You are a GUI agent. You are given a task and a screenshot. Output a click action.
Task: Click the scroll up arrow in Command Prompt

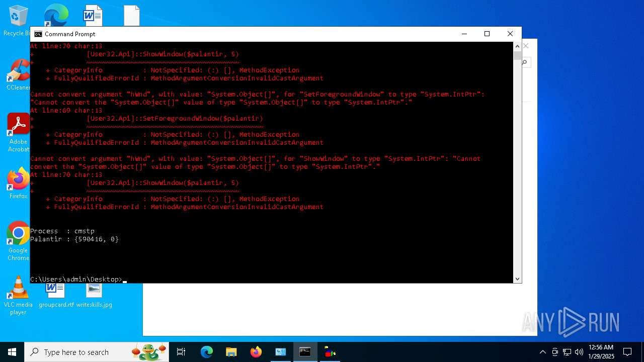click(x=517, y=46)
